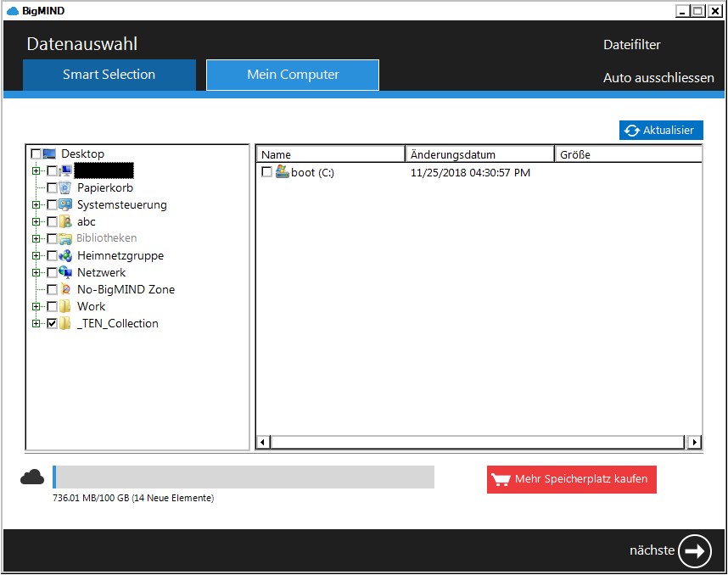The width and height of the screenshot is (728, 575).
Task: Tick the Heimnetzgruppe checkbox
Action: tap(52, 256)
